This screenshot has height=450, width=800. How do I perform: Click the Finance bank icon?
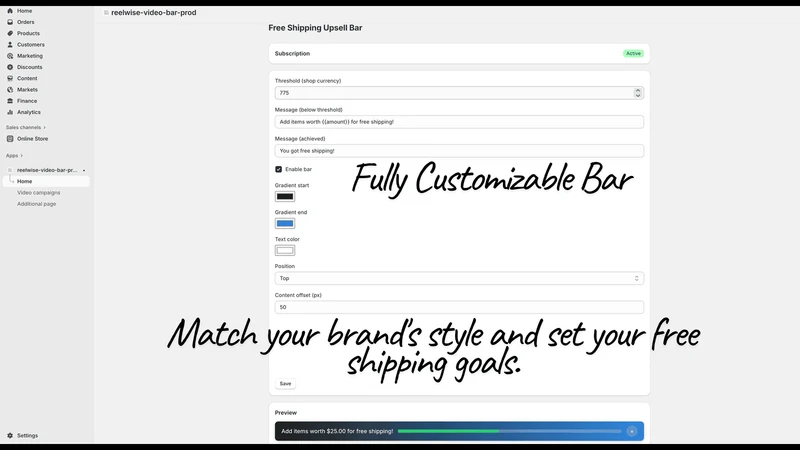point(10,101)
